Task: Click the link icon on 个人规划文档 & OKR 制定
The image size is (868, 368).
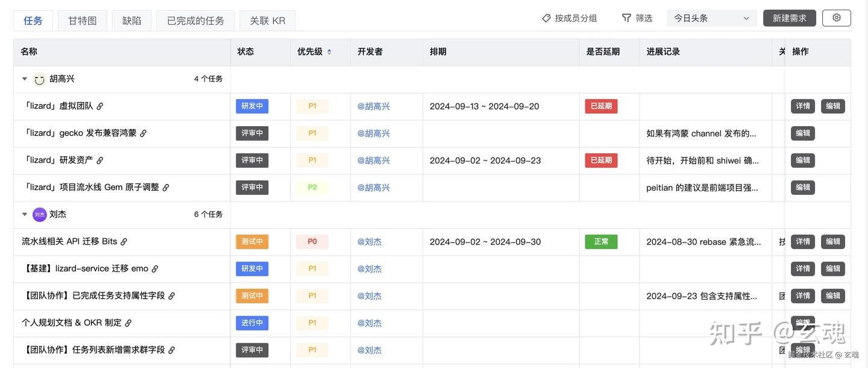Action: pyautogui.click(x=128, y=322)
